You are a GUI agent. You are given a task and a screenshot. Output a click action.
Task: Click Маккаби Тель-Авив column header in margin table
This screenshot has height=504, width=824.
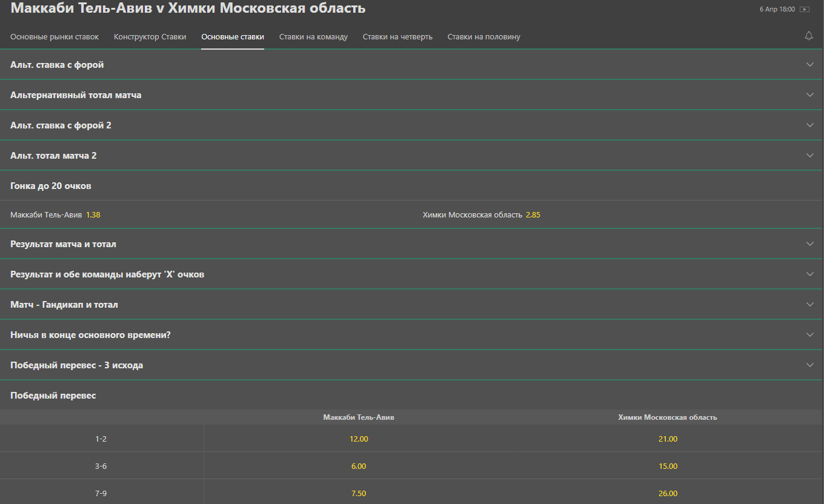point(359,417)
